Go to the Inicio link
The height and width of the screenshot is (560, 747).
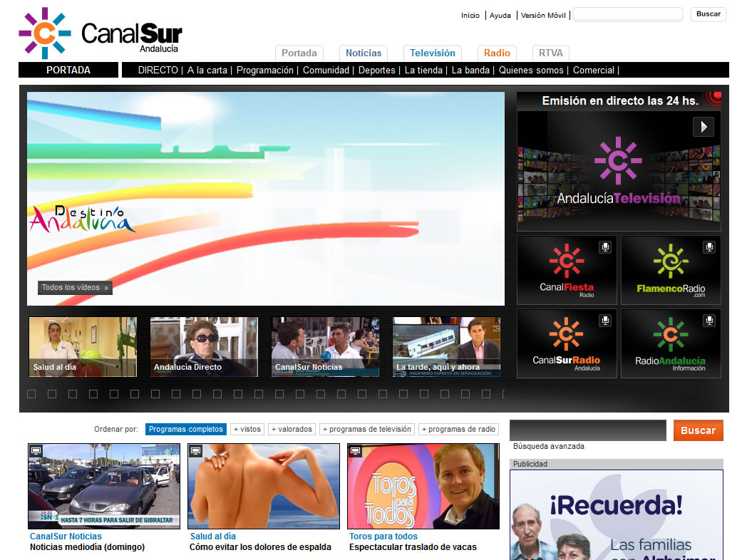tap(470, 15)
